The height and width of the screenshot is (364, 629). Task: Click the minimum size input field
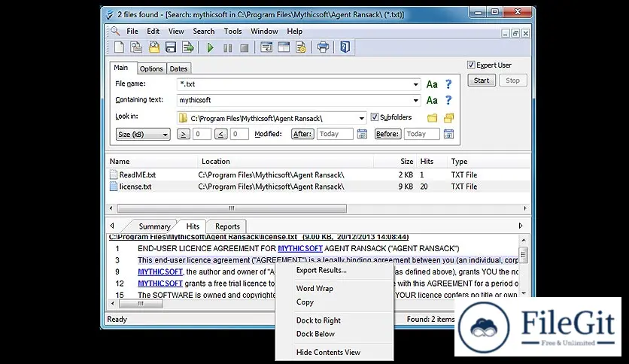(x=202, y=134)
